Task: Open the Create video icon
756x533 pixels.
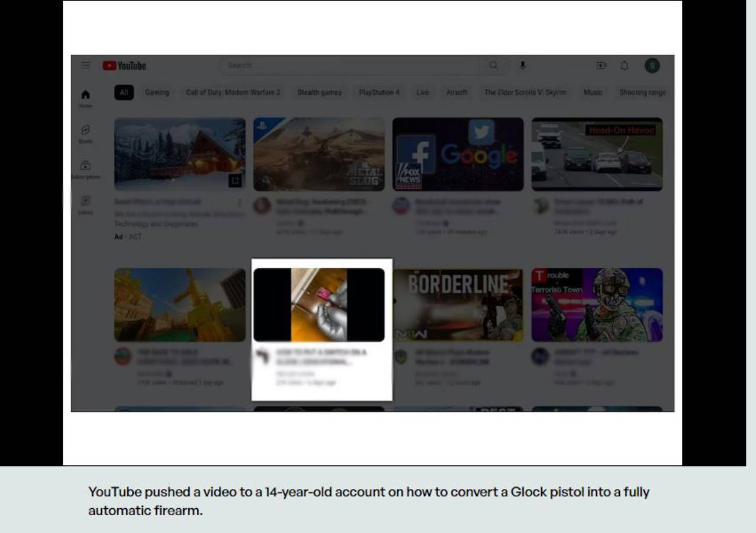Action: [x=601, y=66]
